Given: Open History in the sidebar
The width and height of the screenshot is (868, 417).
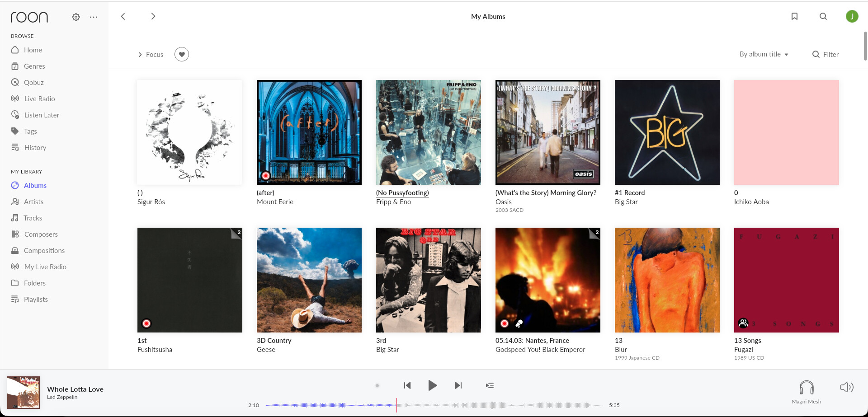Looking at the screenshot, I should [x=28, y=147].
